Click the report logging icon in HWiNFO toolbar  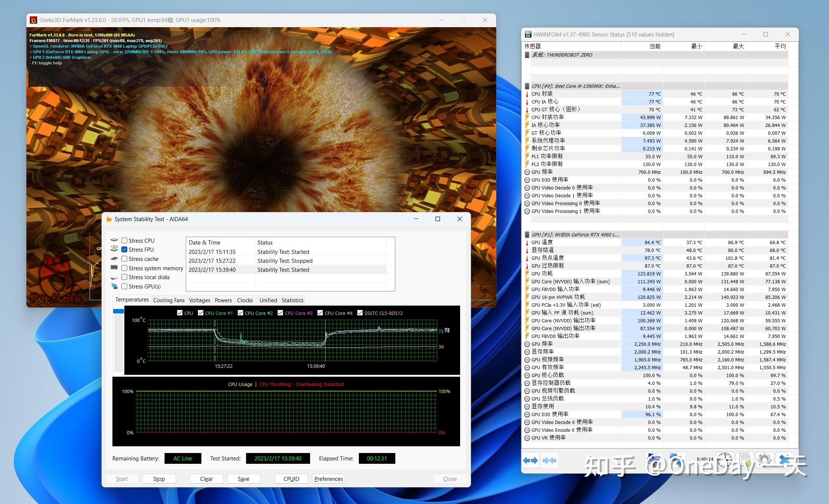pyautogui.click(x=745, y=460)
